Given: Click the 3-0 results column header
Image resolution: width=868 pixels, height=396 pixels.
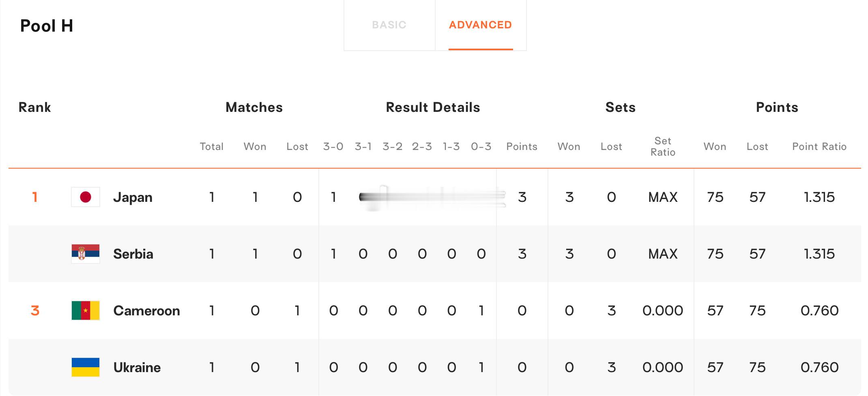Looking at the screenshot, I should [x=333, y=147].
